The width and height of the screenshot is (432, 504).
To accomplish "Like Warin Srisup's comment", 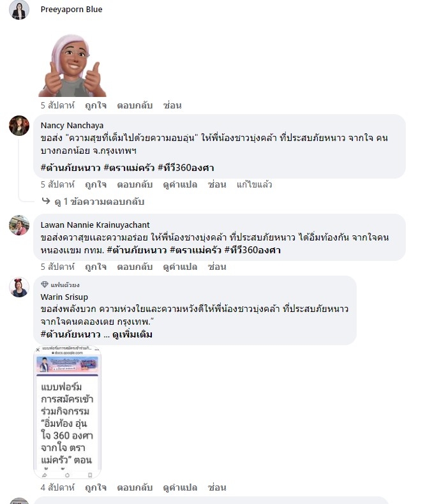I will [96, 487].
